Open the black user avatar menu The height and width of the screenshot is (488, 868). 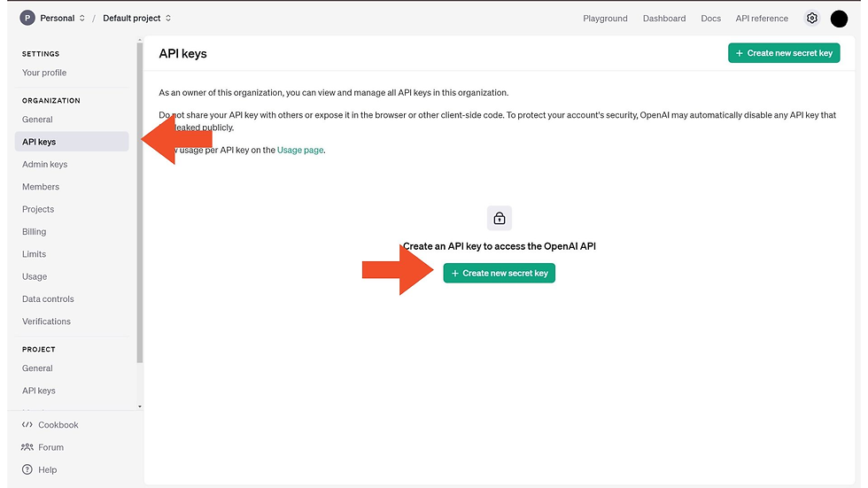point(839,19)
